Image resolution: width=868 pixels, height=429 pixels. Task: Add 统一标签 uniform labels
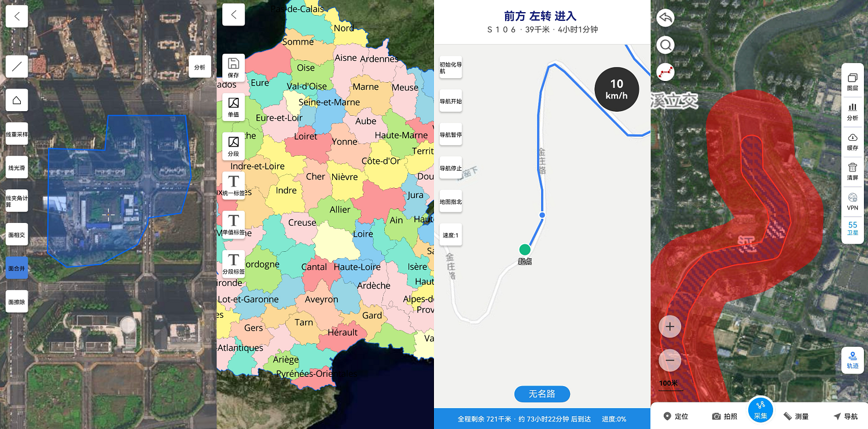(234, 186)
